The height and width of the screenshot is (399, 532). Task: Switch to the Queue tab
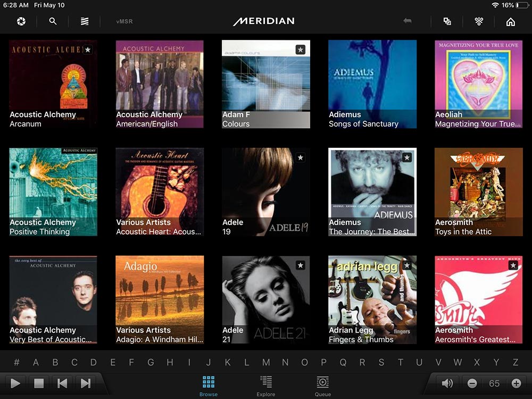click(323, 386)
